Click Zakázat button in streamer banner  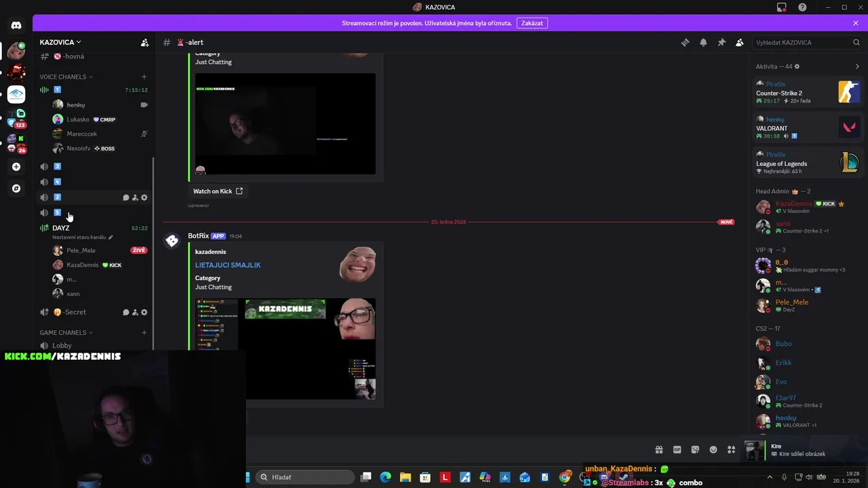point(532,23)
